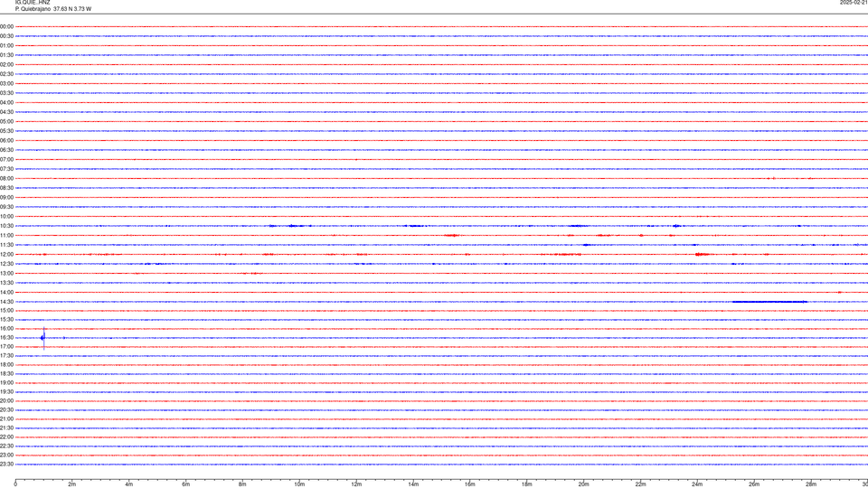Select the 06:30 time label

[x=6, y=150]
